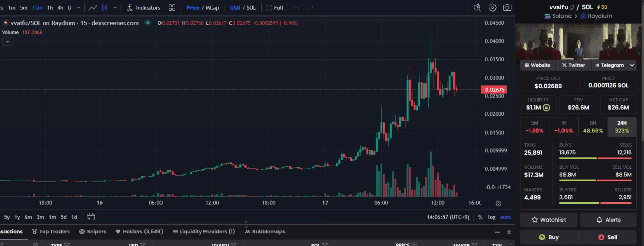Open the multi-chart layout grid icon
Image resolution: width=644 pixels, height=246 pixels.
(172, 8)
